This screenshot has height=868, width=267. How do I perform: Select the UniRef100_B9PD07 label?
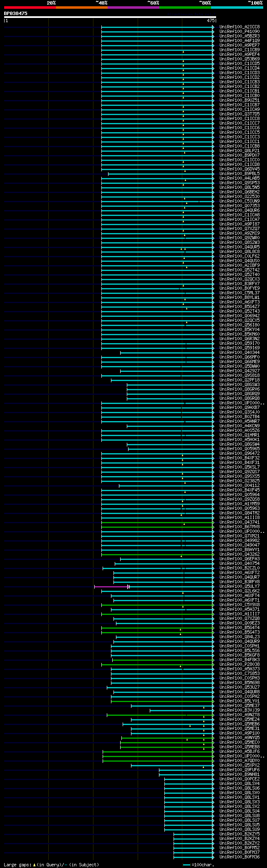239,156
